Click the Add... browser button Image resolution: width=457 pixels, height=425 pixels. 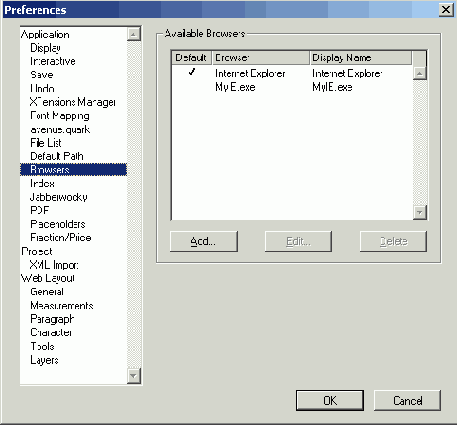[x=204, y=241]
